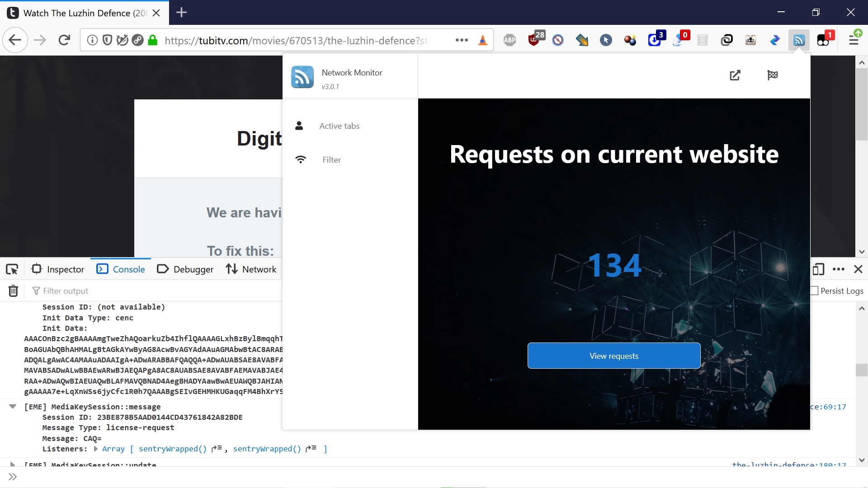Activate the element picker tool
The width and height of the screenshot is (868, 488).
12,269
